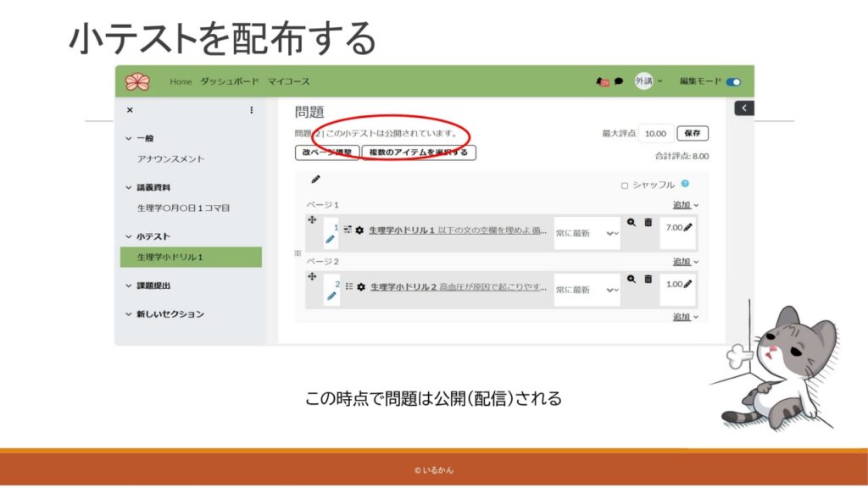Go to ダッシュボード in top navigation
The width and height of the screenshot is (868, 488).
[x=230, y=82]
